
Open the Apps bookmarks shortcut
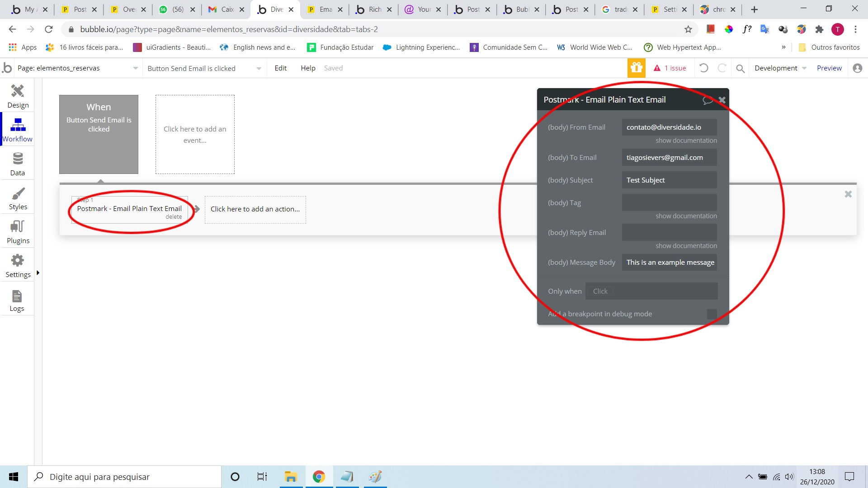coord(23,47)
